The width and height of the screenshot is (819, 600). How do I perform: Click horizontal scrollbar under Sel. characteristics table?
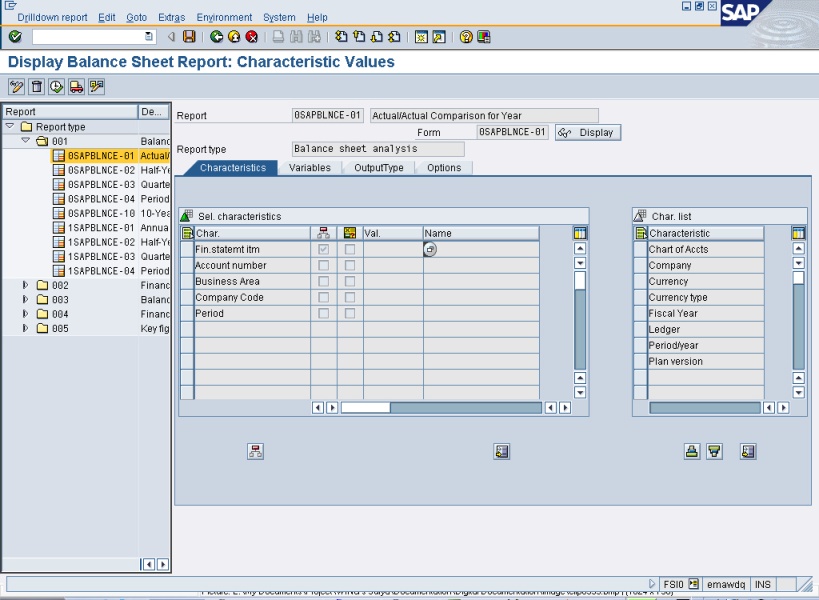coord(440,408)
